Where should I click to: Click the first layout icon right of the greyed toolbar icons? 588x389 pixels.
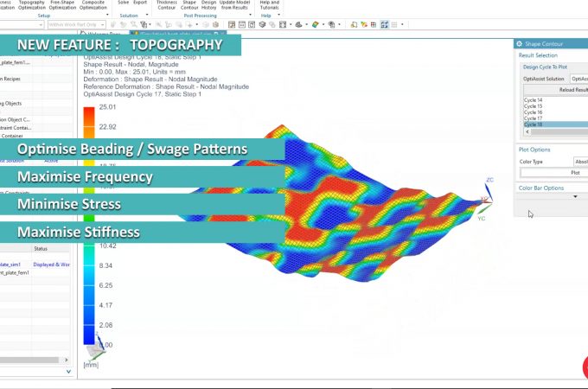(232, 25)
